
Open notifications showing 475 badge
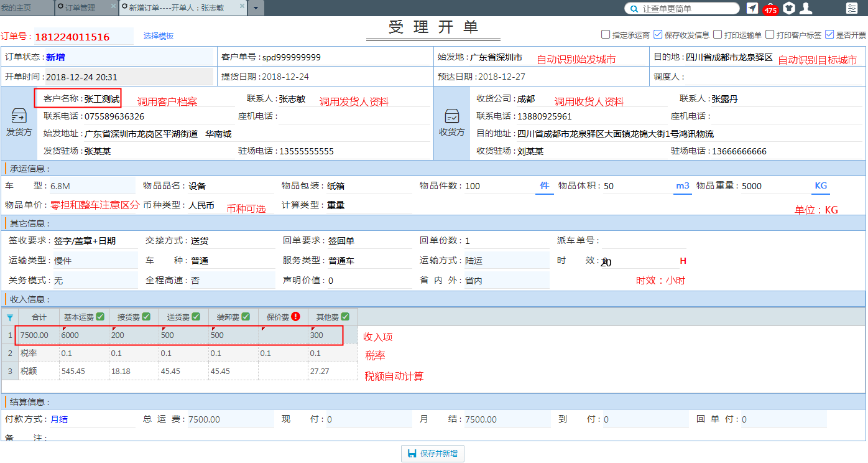(770, 9)
